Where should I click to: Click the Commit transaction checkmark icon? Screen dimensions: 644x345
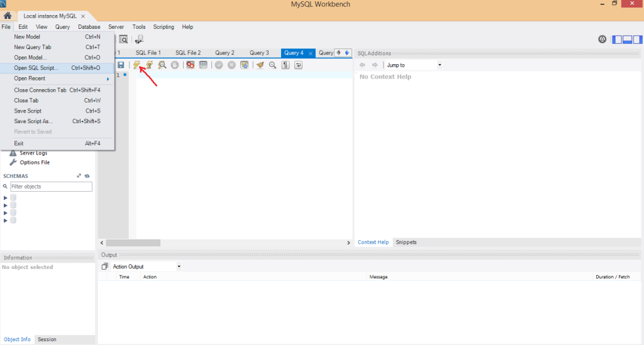[x=219, y=65]
